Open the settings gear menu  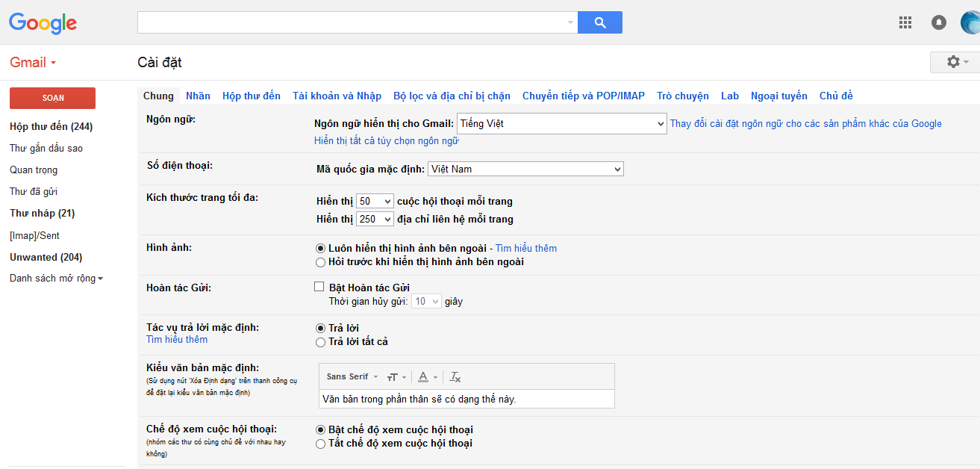954,62
